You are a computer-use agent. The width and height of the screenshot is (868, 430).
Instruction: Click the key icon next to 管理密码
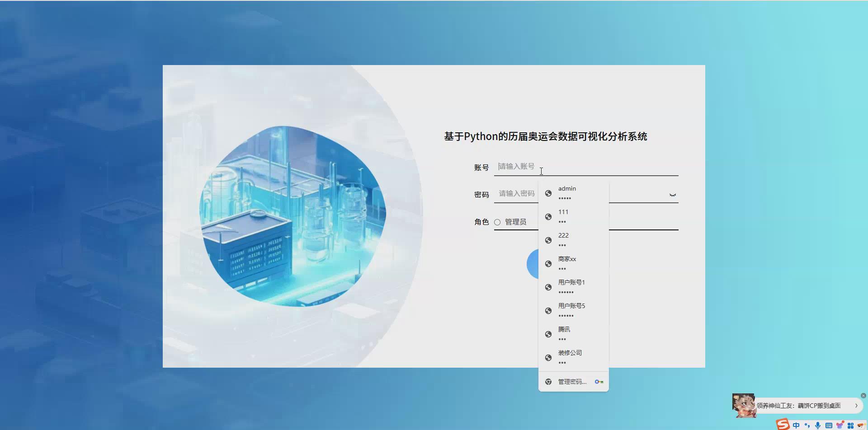599,382
